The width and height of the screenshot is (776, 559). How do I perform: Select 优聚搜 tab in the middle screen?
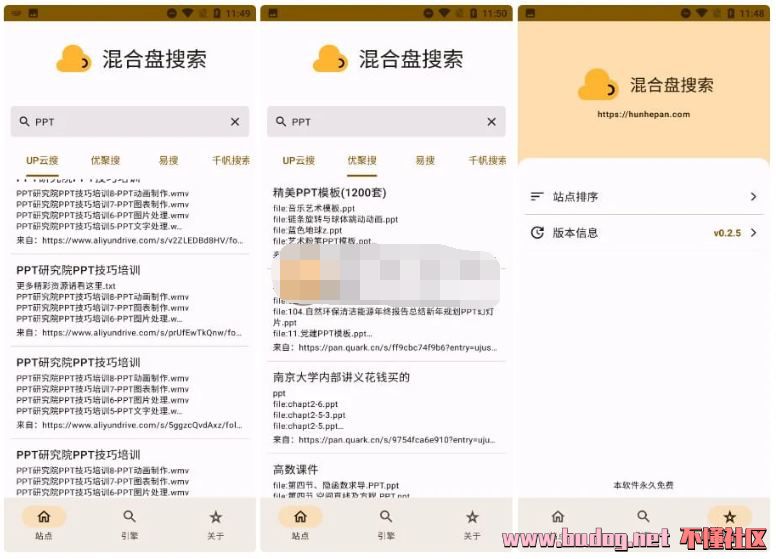[x=362, y=160]
